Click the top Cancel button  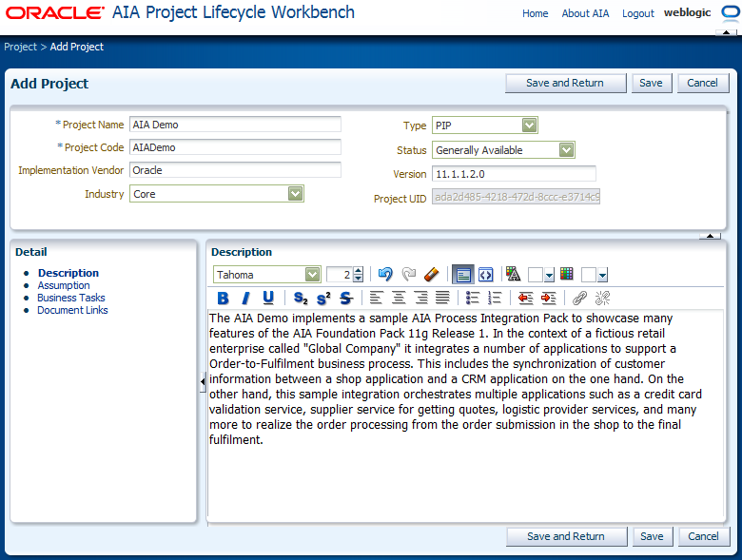pyautogui.click(x=703, y=84)
